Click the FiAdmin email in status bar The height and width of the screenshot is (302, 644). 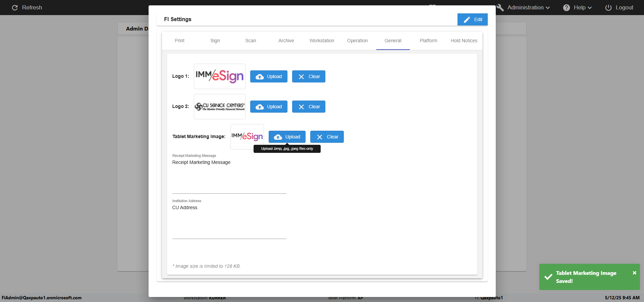pyautogui.click(x=42, y=298)
